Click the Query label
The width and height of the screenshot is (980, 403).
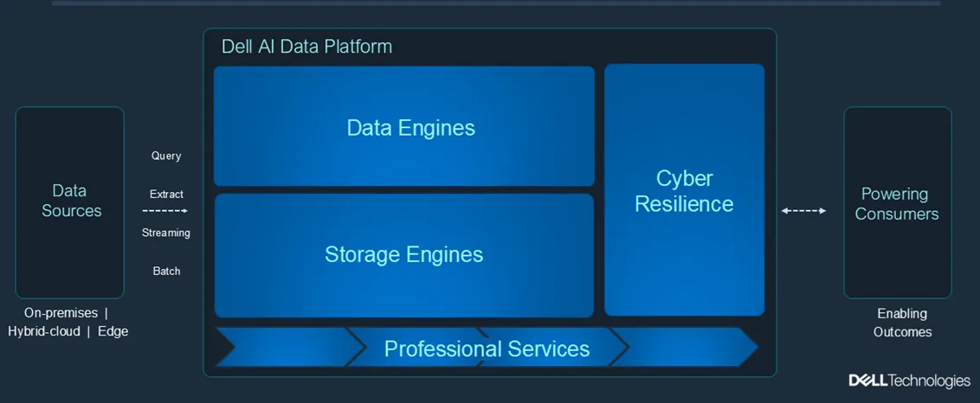coord(166,156)
